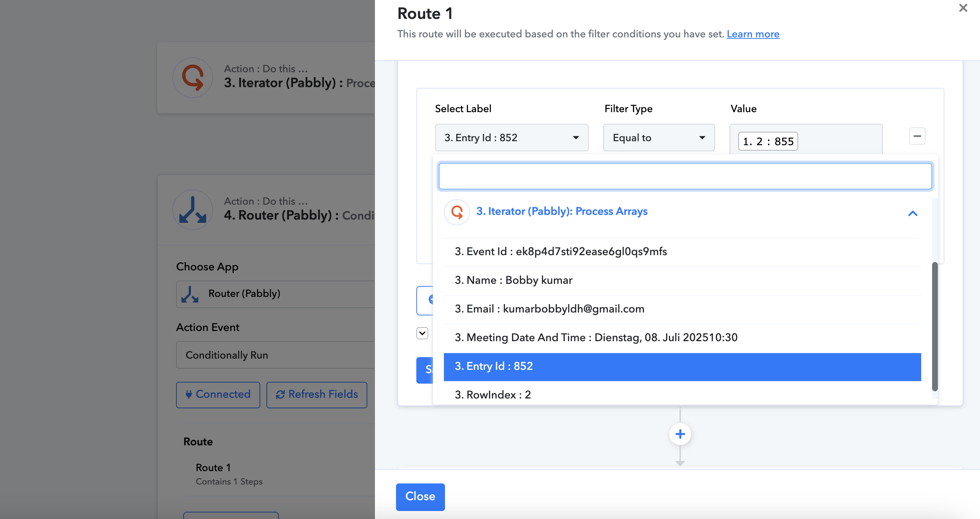Focus the dropdown search field
This screenshot has height=519, width=980.
tap(685, 176)
